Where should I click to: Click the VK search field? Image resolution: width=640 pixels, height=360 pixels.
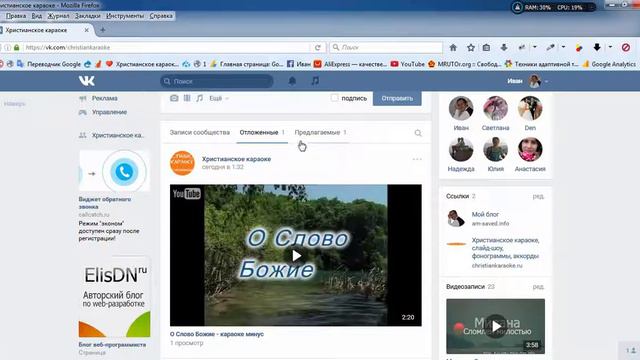coord(217,81)
